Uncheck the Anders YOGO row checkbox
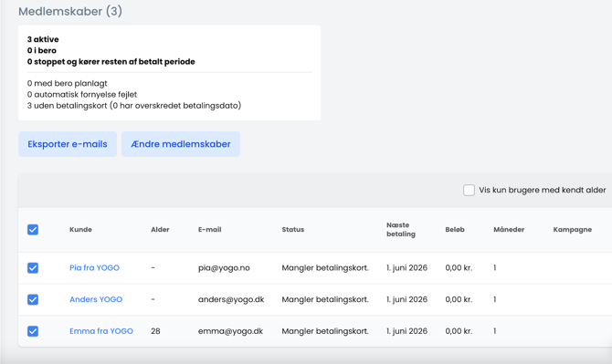The width and height of the screenshot is (612, 364). tap(33, 299)
